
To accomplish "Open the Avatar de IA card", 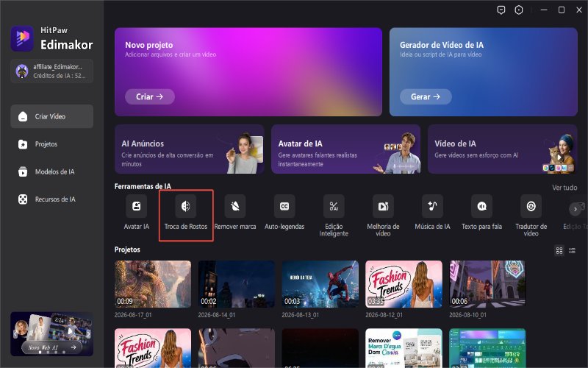I will click(x=345, y=149).
